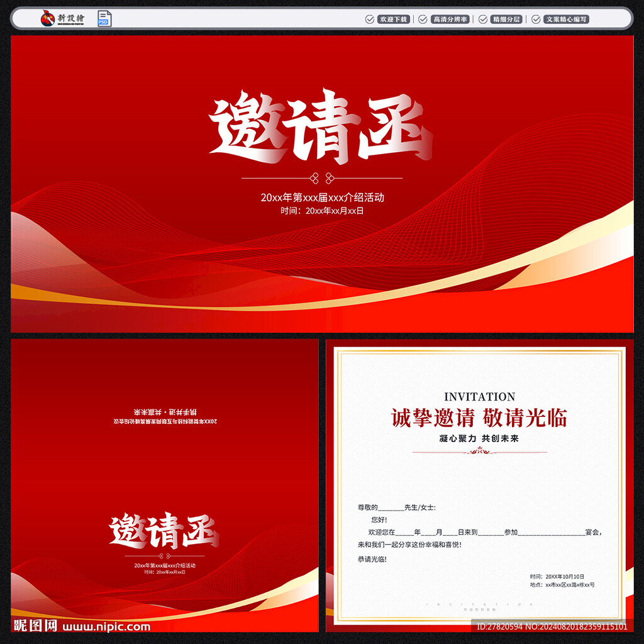The height and width of the screenshot is (644, 644).
Task: Tick the check circle beside 欢迎下载
Action: (370, 19)
